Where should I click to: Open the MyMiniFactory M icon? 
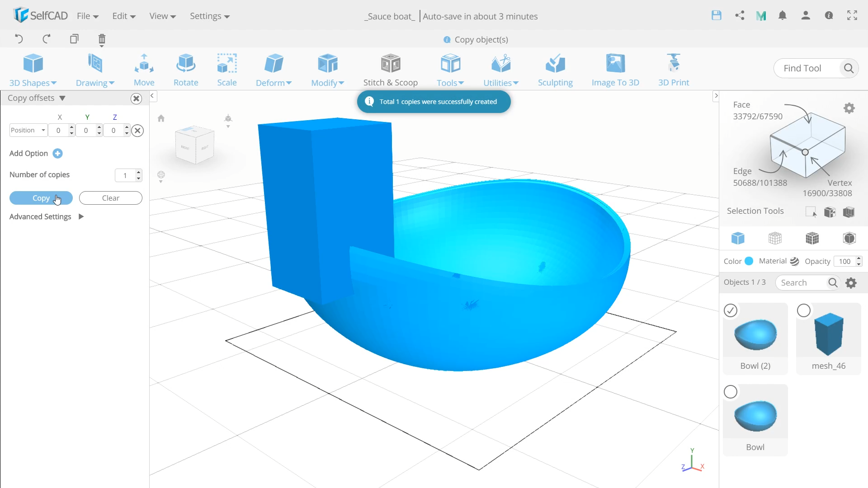click(x=761, y=16)
